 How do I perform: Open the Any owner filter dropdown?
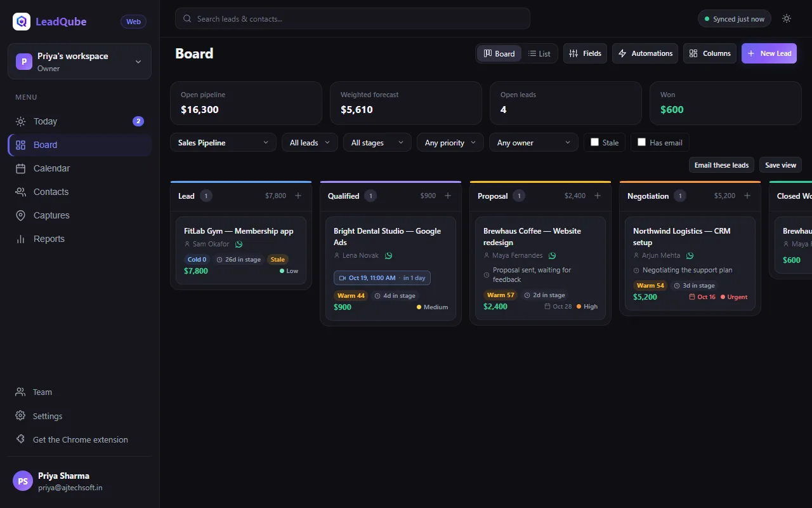pos(534,142)
